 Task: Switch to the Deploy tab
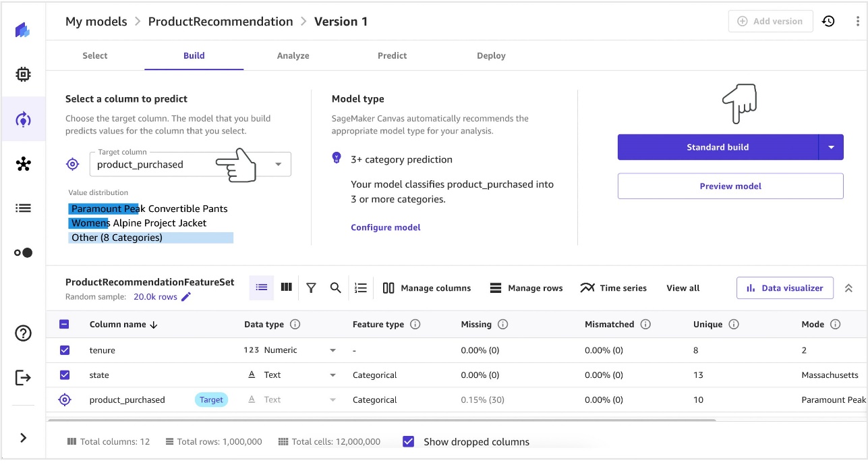coord(491,55)
